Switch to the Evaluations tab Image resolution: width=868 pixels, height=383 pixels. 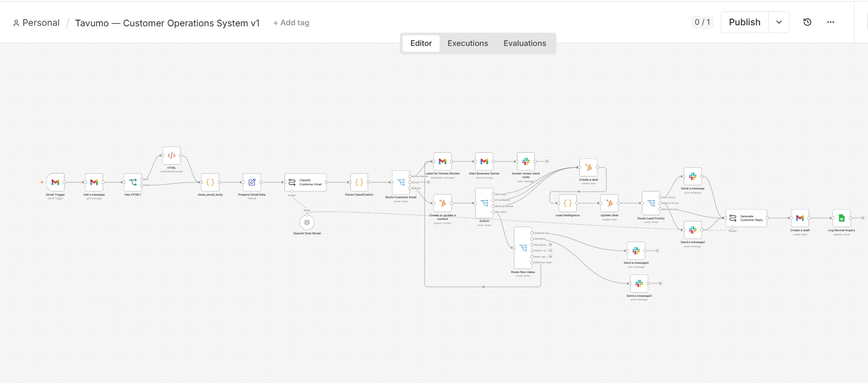tap(525, 43)
